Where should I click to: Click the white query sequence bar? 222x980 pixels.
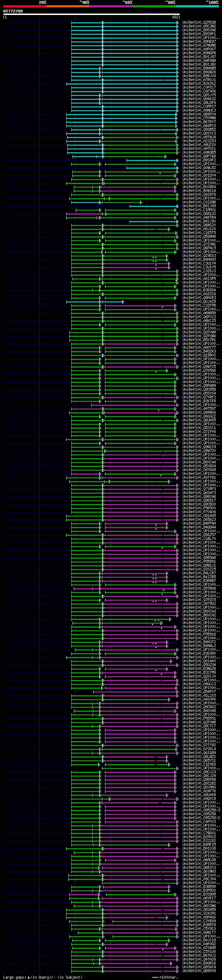tap(92, 15)
